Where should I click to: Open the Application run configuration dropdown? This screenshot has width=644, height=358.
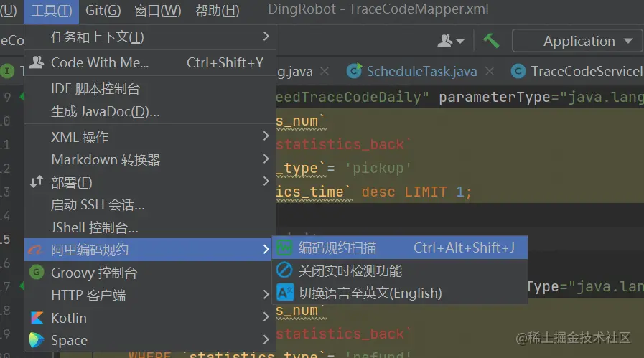pos(577,41)
